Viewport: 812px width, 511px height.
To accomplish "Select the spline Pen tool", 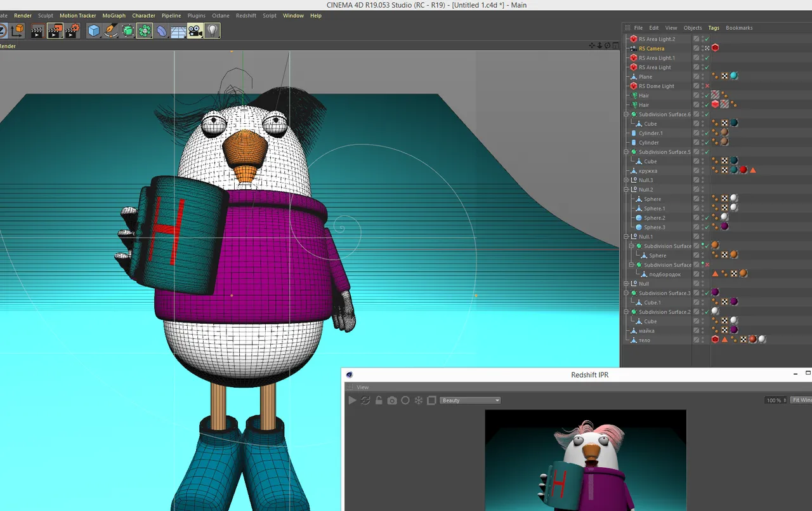I will 111,30.
